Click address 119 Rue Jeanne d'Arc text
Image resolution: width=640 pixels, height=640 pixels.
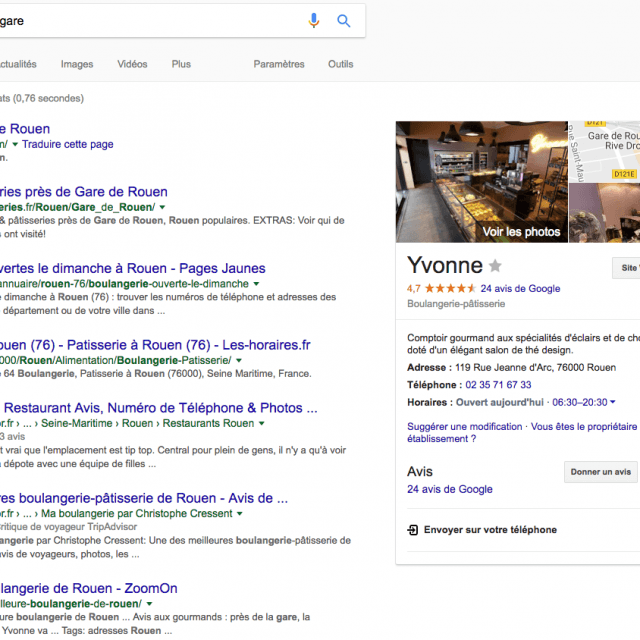tap(535, 367)
